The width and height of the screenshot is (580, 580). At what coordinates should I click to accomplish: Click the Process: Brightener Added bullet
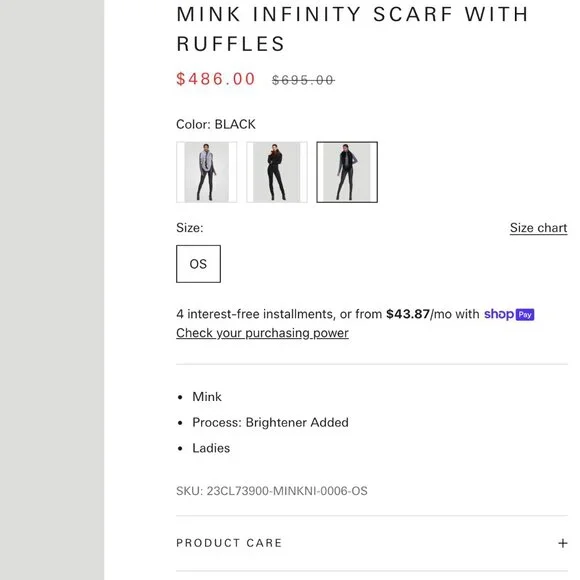point(270,422)
